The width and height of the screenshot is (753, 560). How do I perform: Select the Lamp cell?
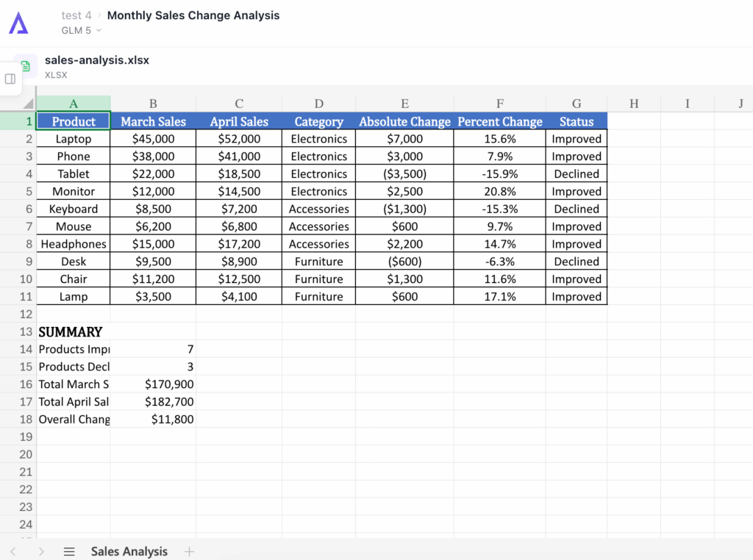[74, 297]
